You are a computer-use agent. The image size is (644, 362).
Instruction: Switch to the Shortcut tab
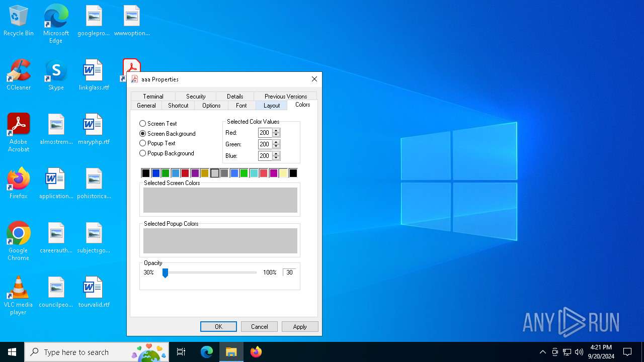pyautogui.click(x=178, y=106)
